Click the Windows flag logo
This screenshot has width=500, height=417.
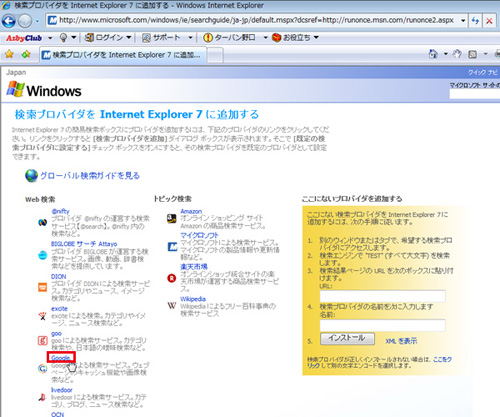point(16,89)
